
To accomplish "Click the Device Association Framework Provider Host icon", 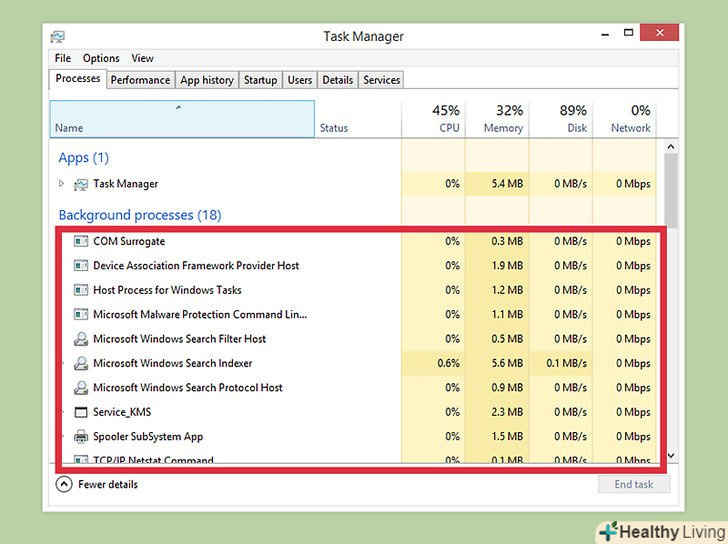I will tap(81, 266).
